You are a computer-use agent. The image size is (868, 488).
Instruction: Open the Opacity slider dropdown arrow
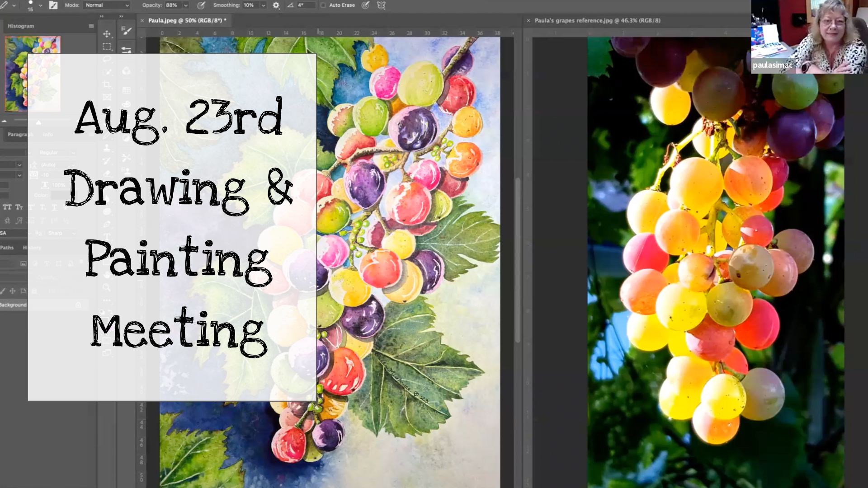tap(186, 5)
